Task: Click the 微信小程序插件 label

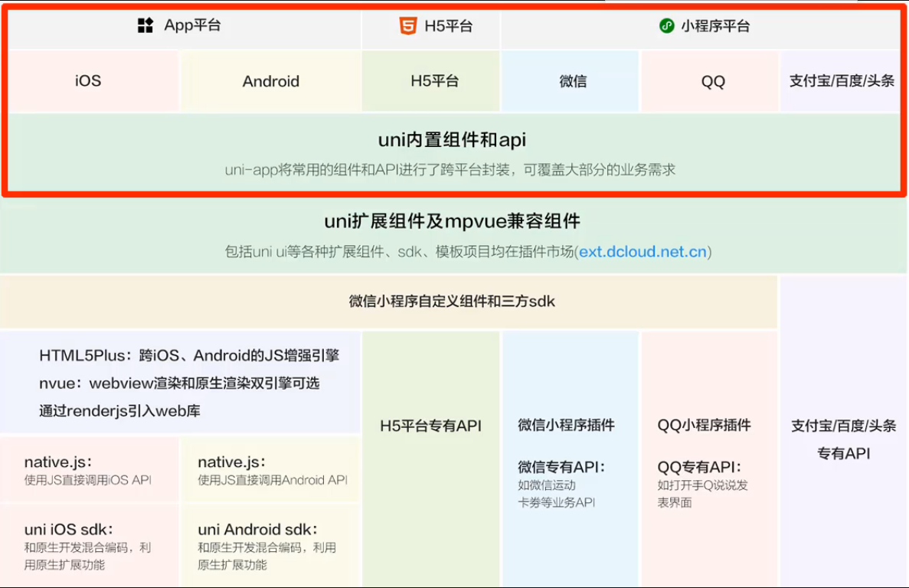Action: click(567, 425)
